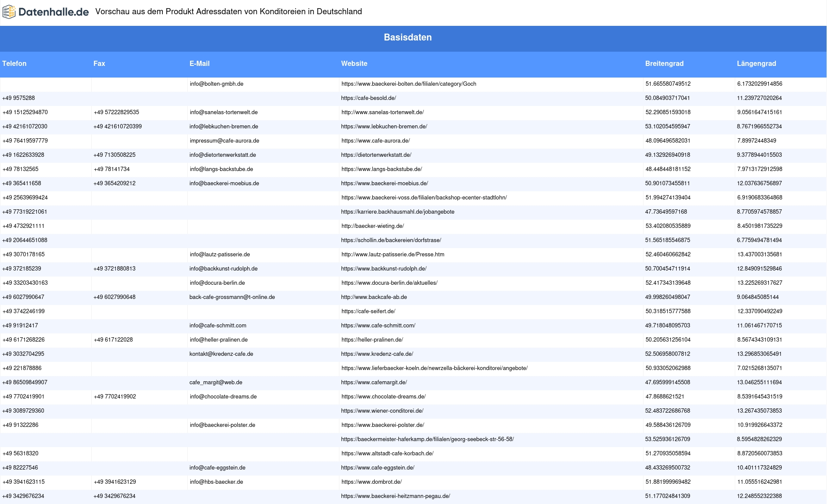Select fax number +49 617122028

tap(113, 340)
